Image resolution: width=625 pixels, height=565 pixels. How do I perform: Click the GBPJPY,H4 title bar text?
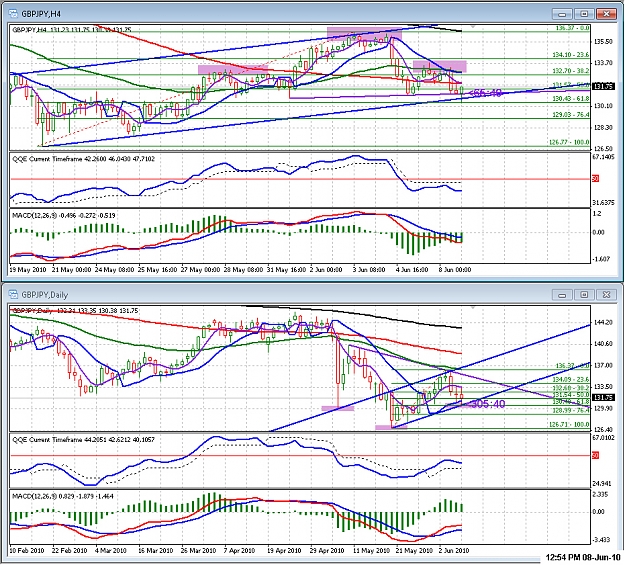(x=41, y=14)
